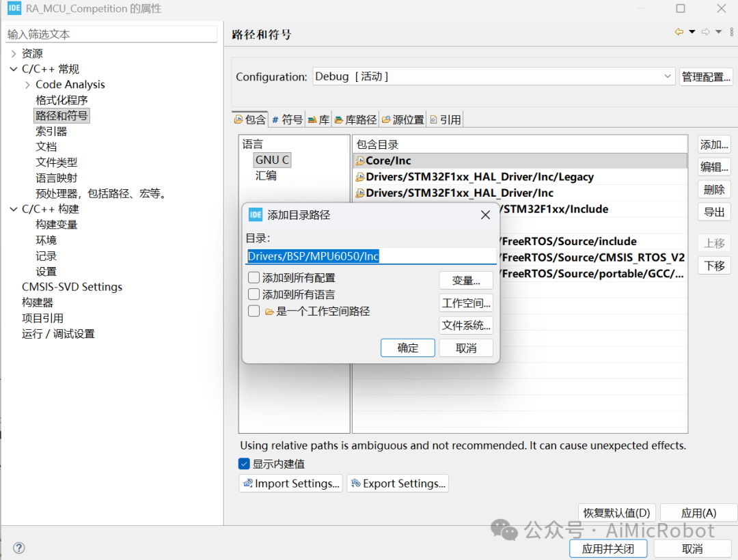This screenshot has width=738, height=560.
Task: Check add to all configurations checkbox
Action: (254, 277)
